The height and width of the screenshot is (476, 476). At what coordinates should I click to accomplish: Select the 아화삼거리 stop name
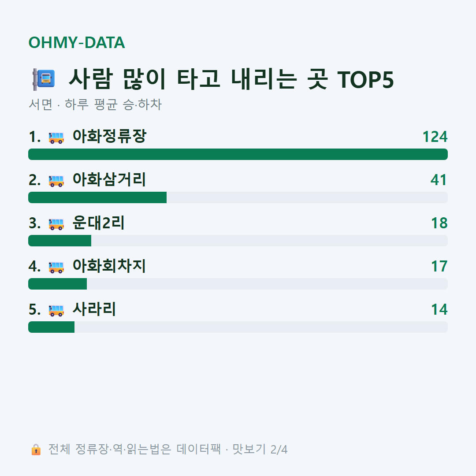(x=109, y=179)
